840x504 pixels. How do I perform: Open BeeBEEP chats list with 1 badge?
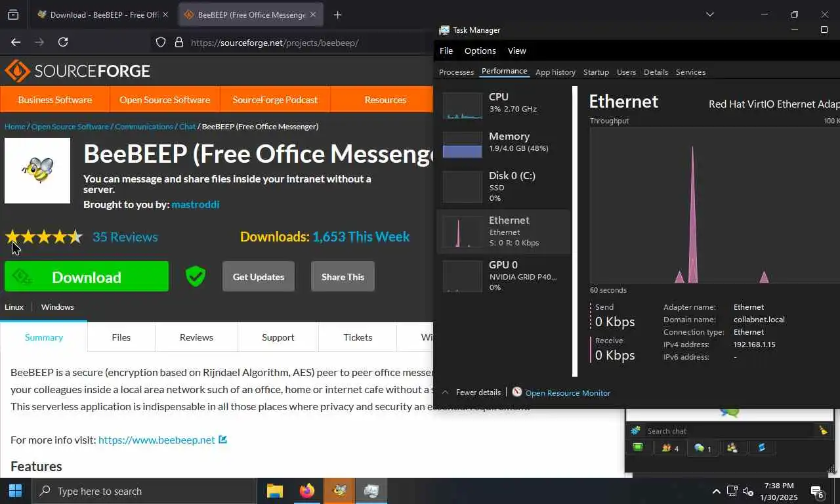702,448
